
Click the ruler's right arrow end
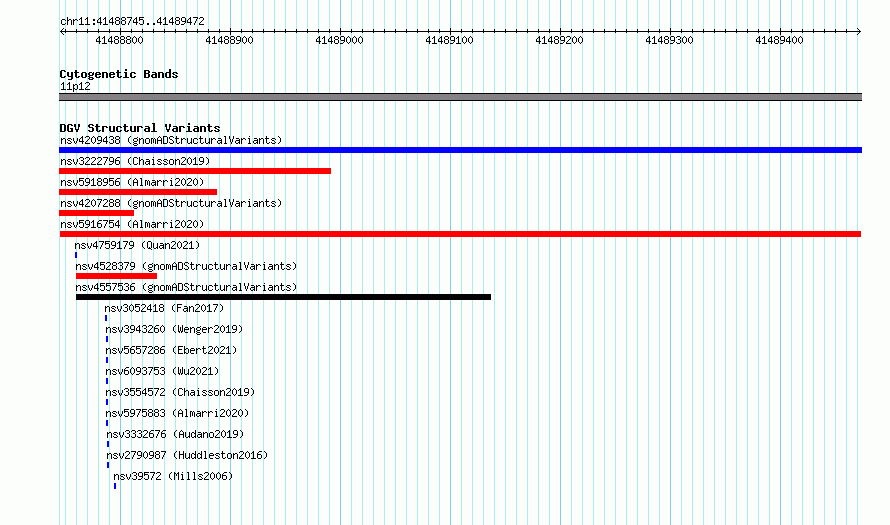[859, 31]
